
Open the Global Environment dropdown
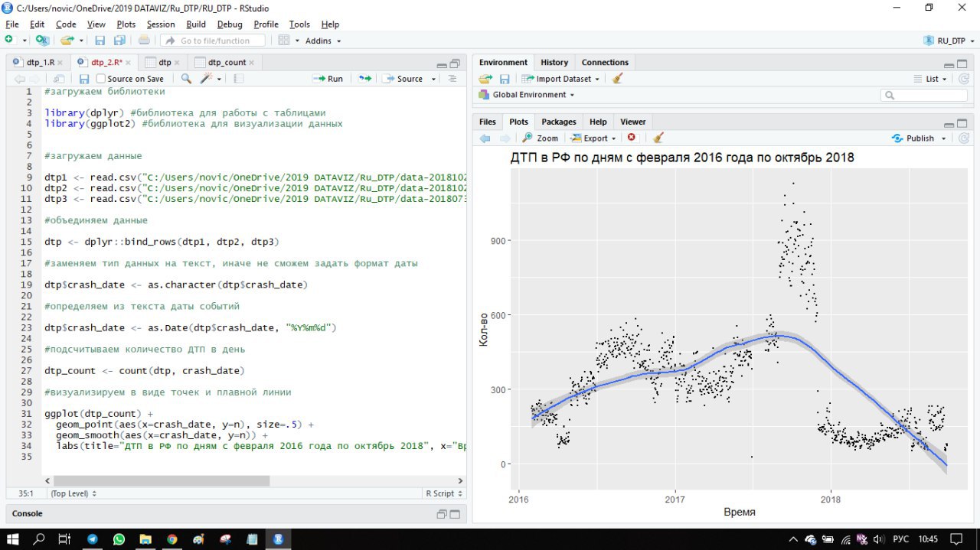pyautogui.click(x=527, y=95)
